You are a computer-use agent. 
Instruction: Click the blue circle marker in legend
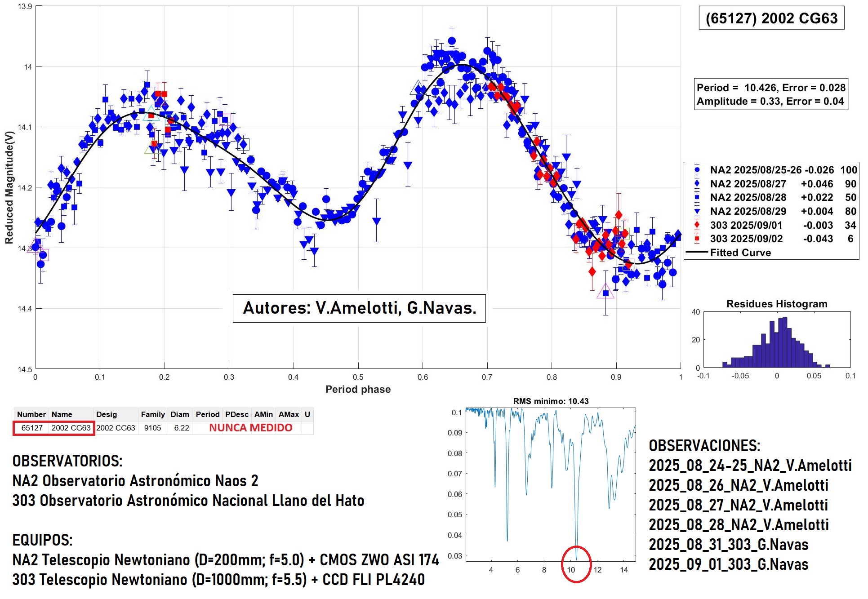pyautogui.click(x=697, y=170)
